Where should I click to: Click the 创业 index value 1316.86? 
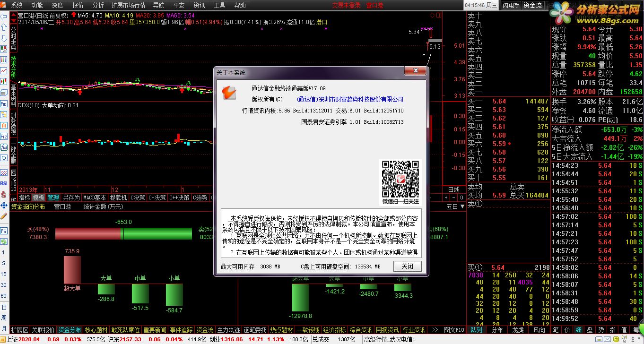233,339
